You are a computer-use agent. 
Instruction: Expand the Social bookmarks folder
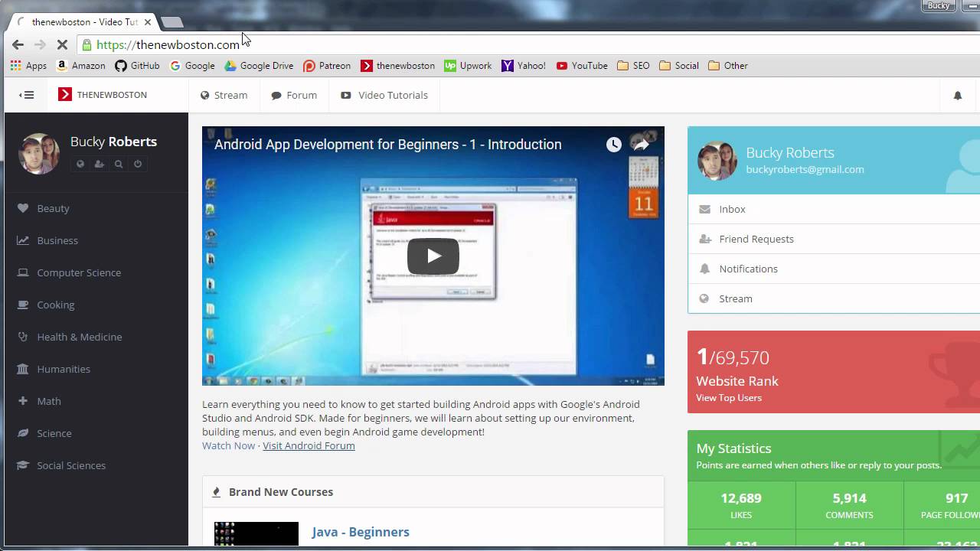(679, 66)
